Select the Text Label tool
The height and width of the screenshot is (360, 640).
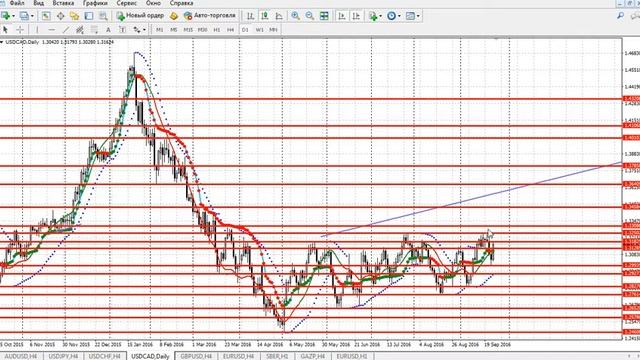[x=122, y=29]
